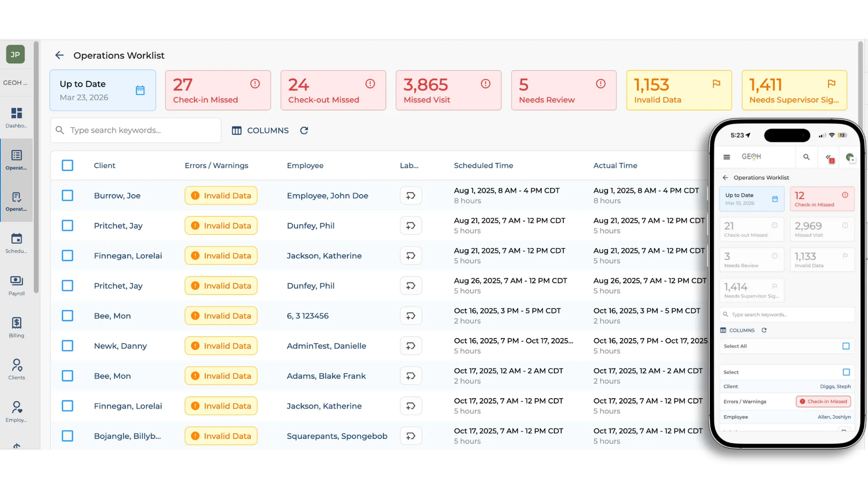868x488 pixels.
Task: Click inside the keyword search field
Action: [136, 130]
